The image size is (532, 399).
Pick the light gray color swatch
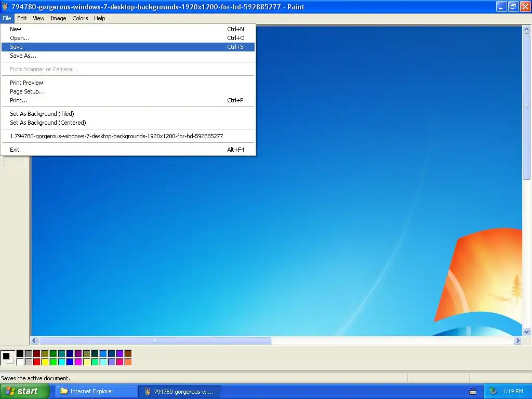(x=29, y=362)
